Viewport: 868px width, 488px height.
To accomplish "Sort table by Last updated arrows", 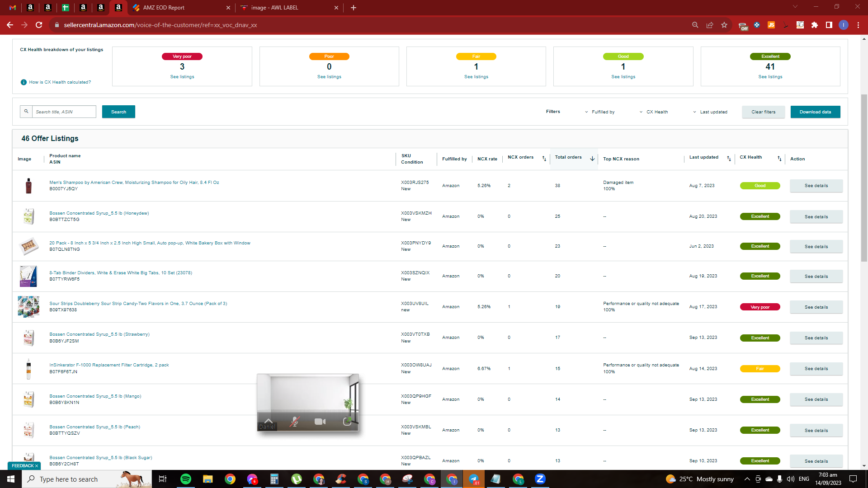I will [x=729, y=159].
